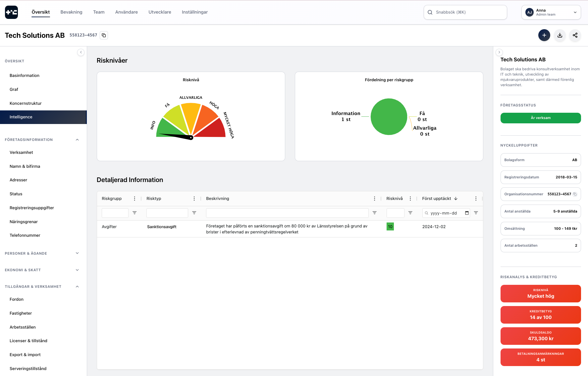Click the share icon in header
Viewport: 588px width, 376px height.
[575, 35]
